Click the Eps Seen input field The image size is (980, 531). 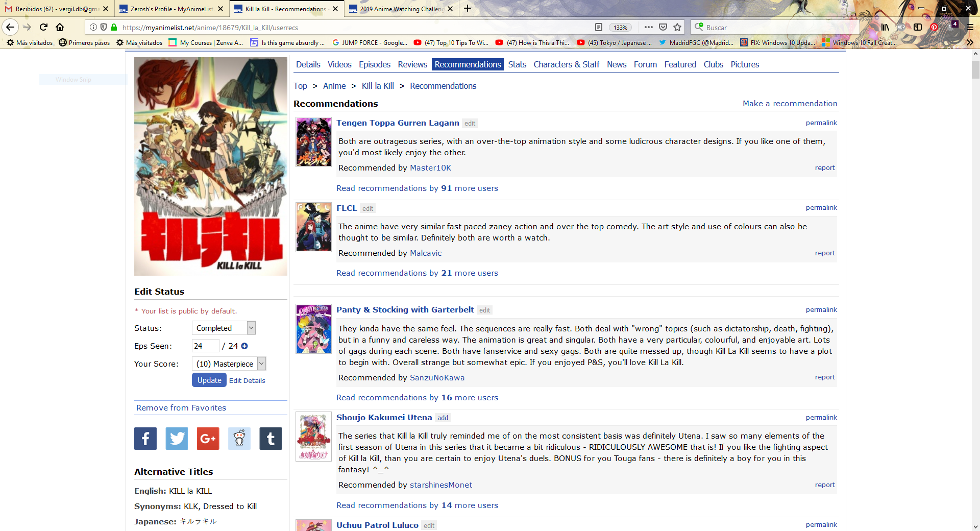point(205,346)
